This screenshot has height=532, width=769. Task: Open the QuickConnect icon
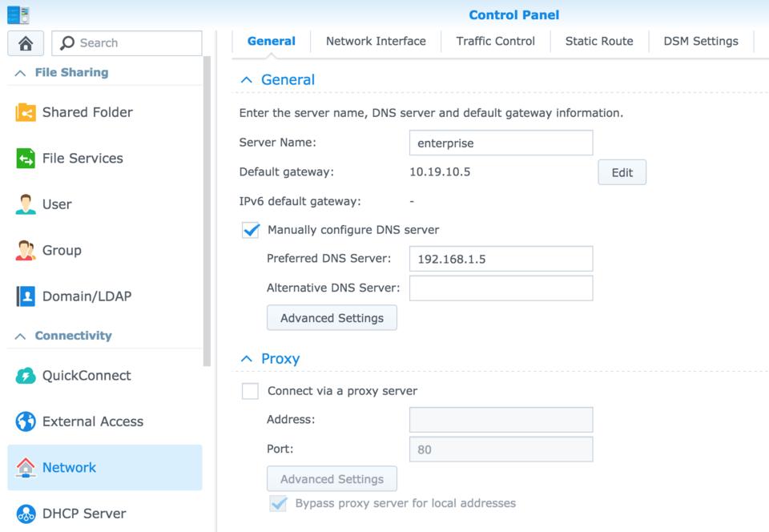coord(26,376)
